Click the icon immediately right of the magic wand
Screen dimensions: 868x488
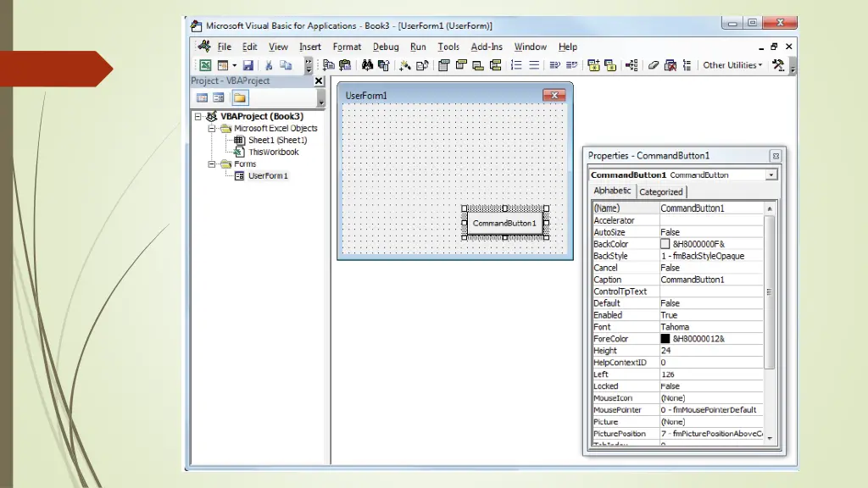(x=422, y=65)
